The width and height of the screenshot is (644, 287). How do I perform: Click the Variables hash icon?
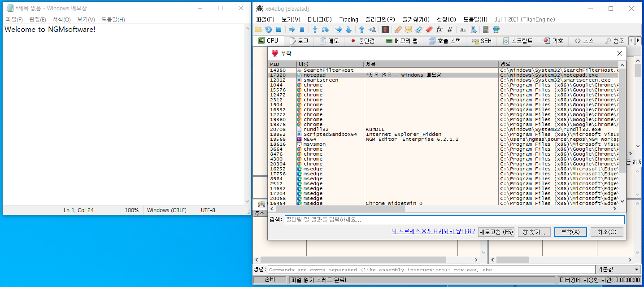449,30
